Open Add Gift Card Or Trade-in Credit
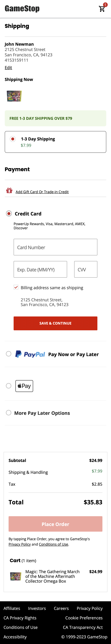The width and height of the screenshot is (111, 644). click(x=42, y=192)
